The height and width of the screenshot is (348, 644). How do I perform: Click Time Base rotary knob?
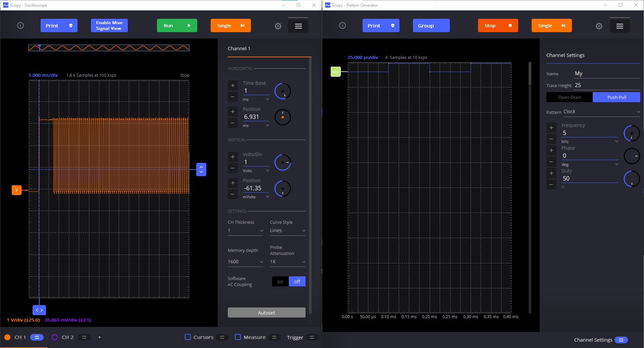283,91
